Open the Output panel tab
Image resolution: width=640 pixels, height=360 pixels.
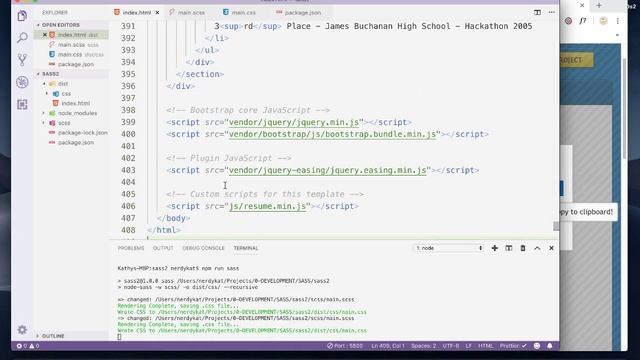(163, 248)
